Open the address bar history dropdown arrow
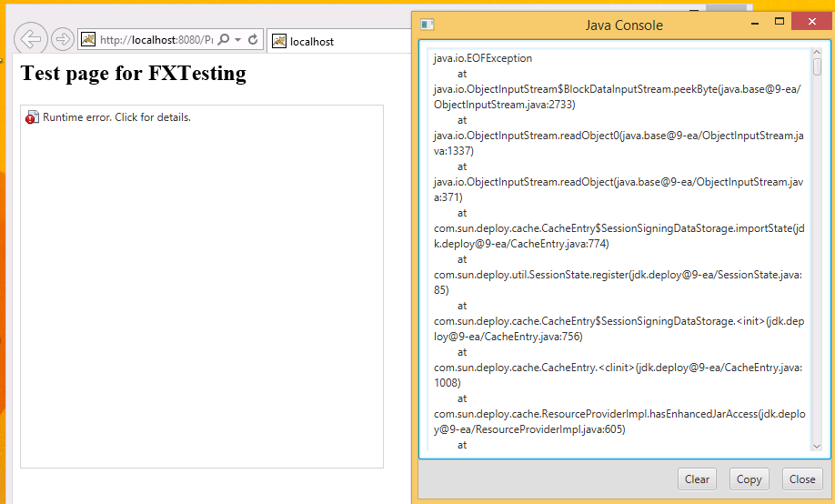835x504 pixels. pos(238,40)
